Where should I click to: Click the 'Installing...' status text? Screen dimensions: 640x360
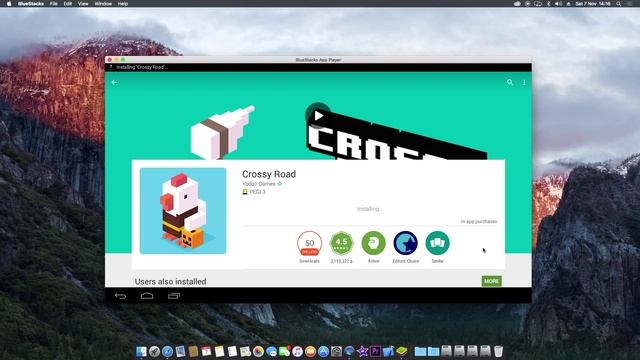point(369,209)
